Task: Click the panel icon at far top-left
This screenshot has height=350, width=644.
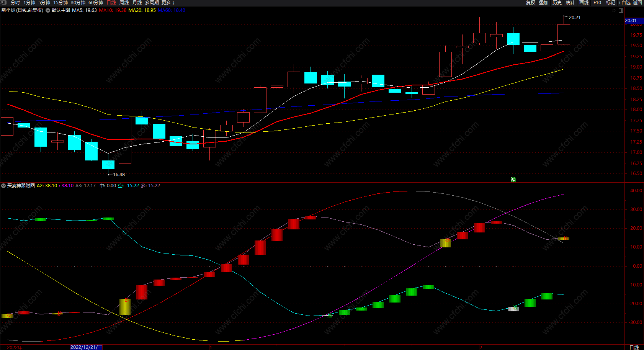Action: tap(4, 3)
